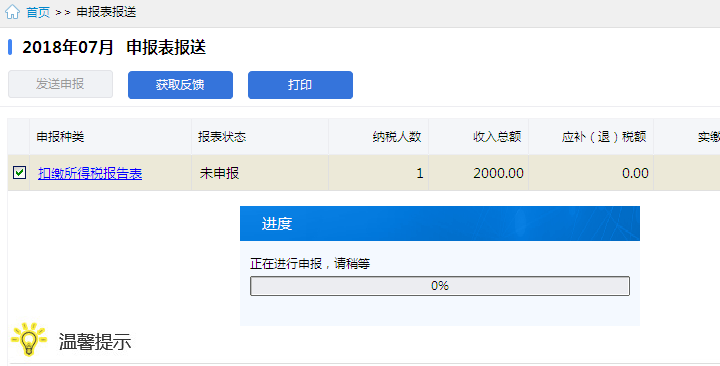Click the home house icon
This screenshot has width=720, height=366.
(x=12, y=11)
